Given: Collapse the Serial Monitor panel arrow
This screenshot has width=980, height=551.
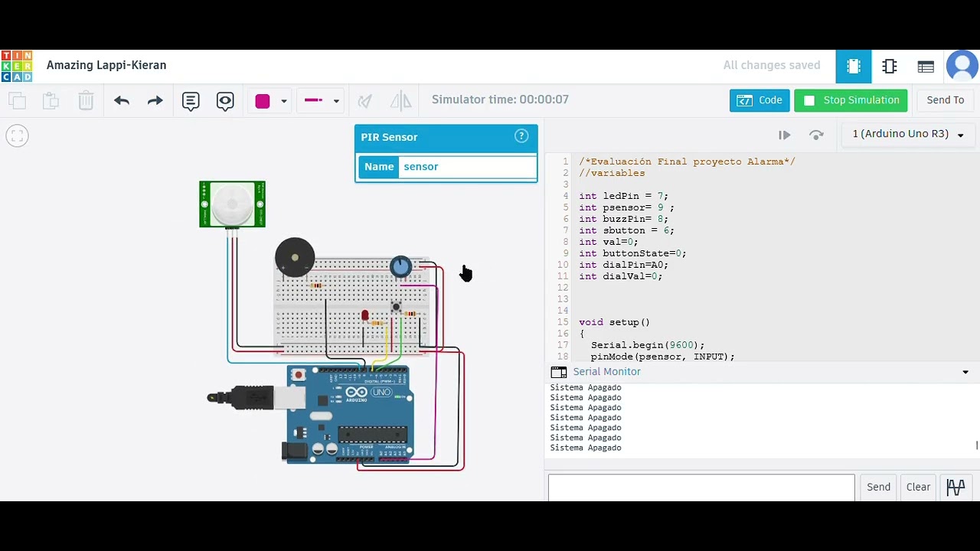Looking at the screenshot, I should coord(965,372).
